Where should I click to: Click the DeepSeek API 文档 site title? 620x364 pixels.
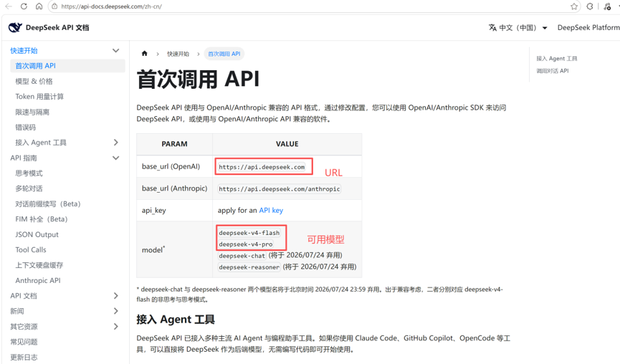[57, 28]
